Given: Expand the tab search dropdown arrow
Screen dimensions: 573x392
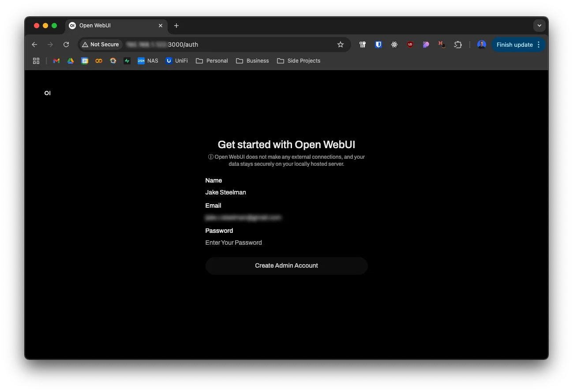Looking at the screenshot, I should (539, 26).
